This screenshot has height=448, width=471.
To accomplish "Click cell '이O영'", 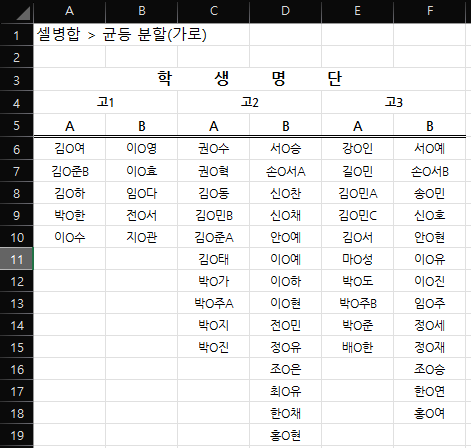I will [x=142, y=148].
